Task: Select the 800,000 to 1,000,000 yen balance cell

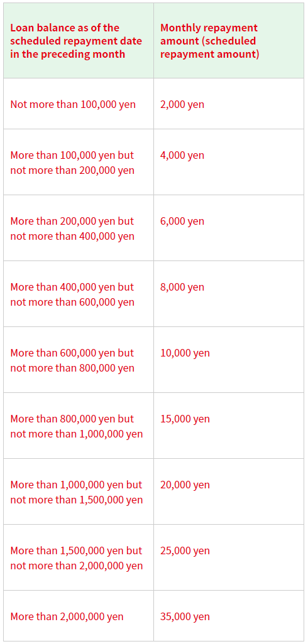Action: pos(77,426)
